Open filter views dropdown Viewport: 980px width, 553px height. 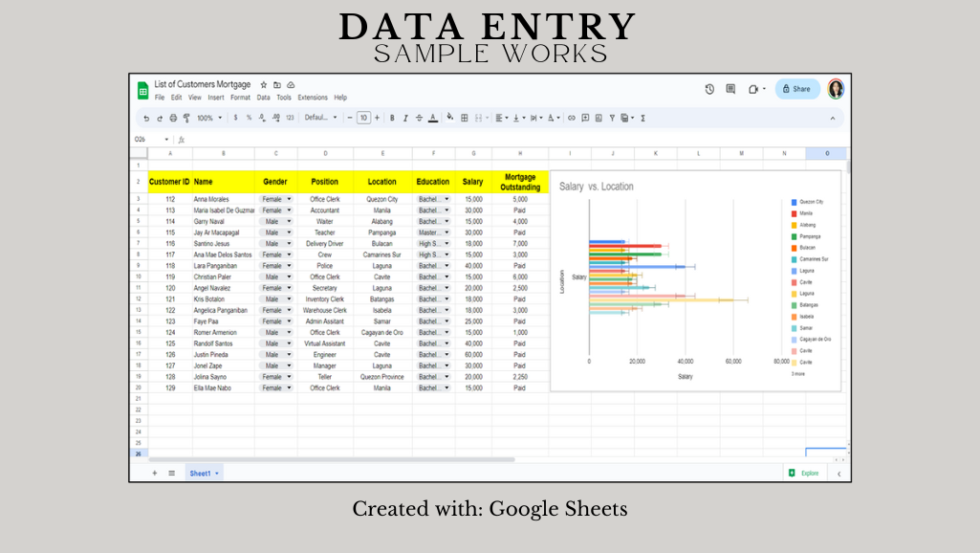pos(627,118)
